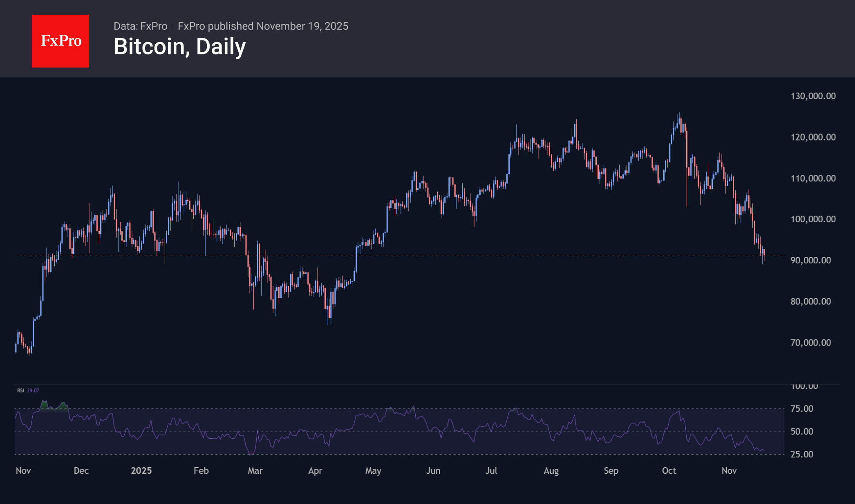855x504 pixels.
Task: Select the 100,000.00 price axis label
Action: point(813,219)
